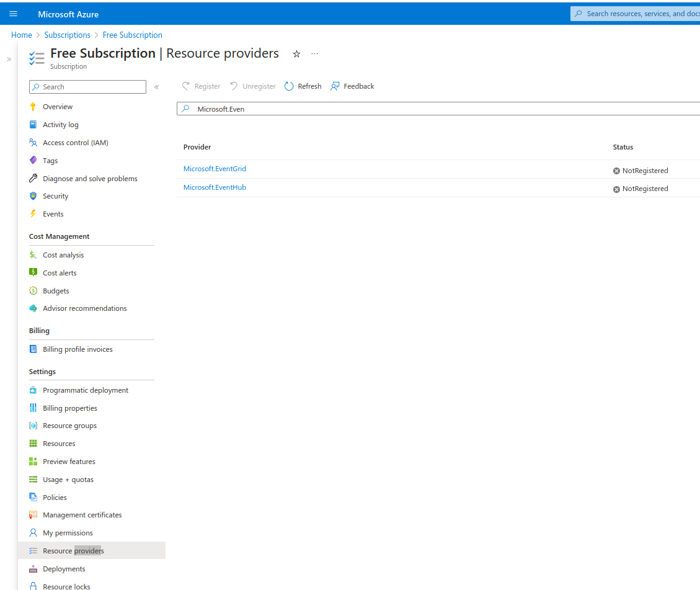
Task: Click the Events lightning bolt icon
Action: [33, 214]
